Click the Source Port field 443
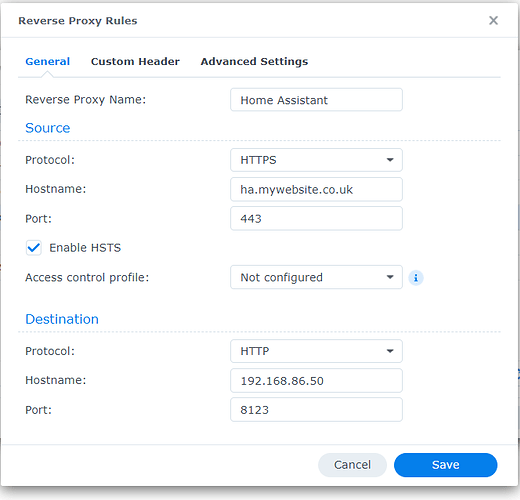 coord(316,219)
